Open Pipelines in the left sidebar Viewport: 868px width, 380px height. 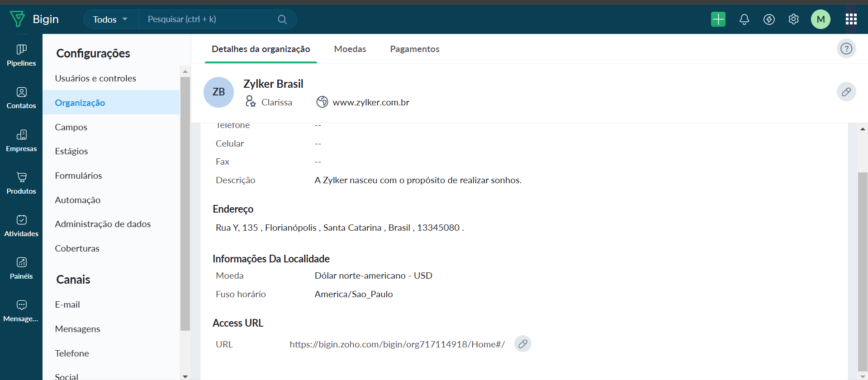[21, 56]
